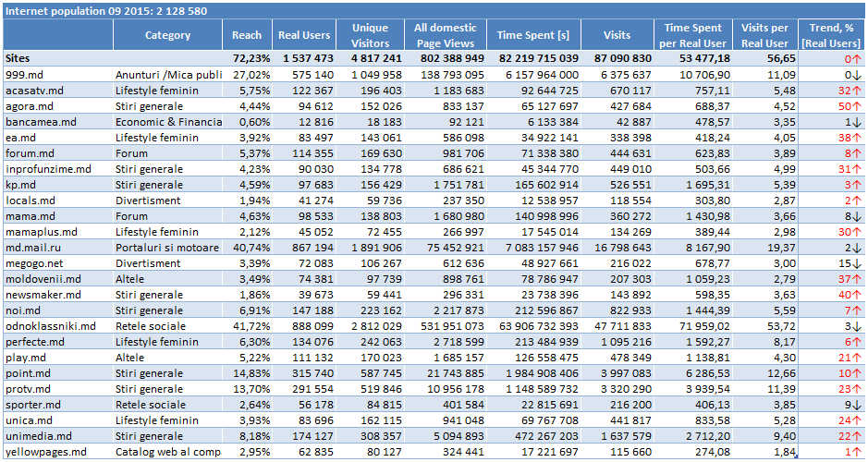Select the 87 090 830 total visits cell

617,58
